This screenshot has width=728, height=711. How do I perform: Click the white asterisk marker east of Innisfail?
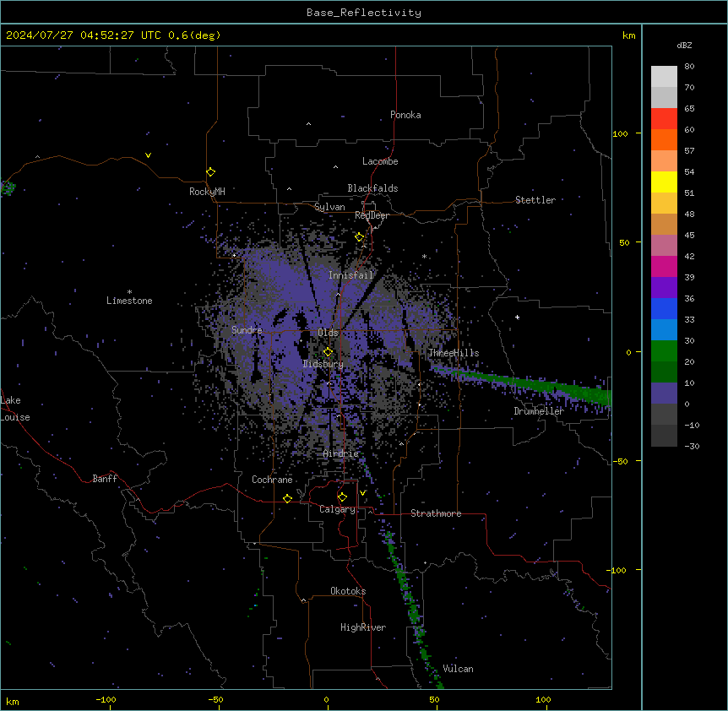click(x=424, y=256)
